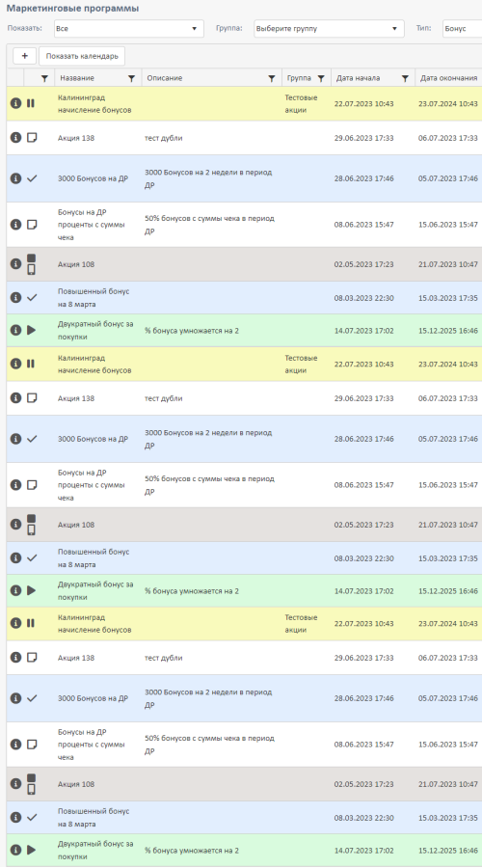This screenshot has width=482, height=868.
Task: Click the note icon of the last Акция 138 row
Action: click(32, 657)
